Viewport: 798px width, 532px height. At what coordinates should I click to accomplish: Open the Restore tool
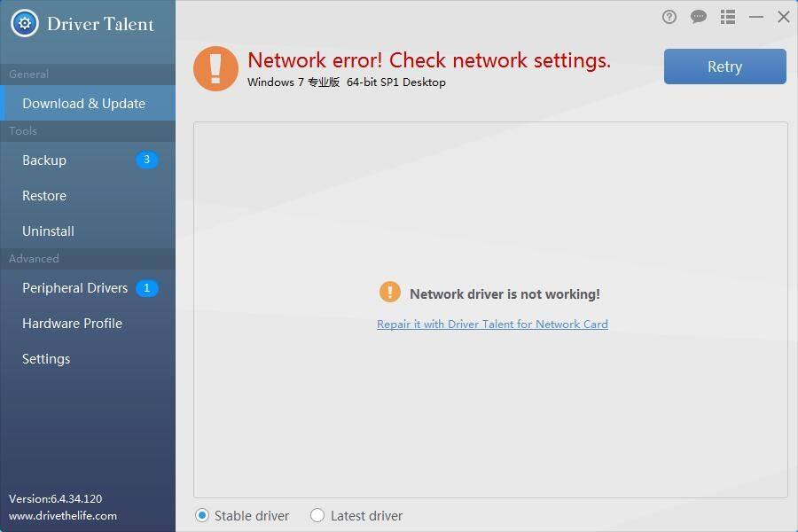tap(88, 195)
